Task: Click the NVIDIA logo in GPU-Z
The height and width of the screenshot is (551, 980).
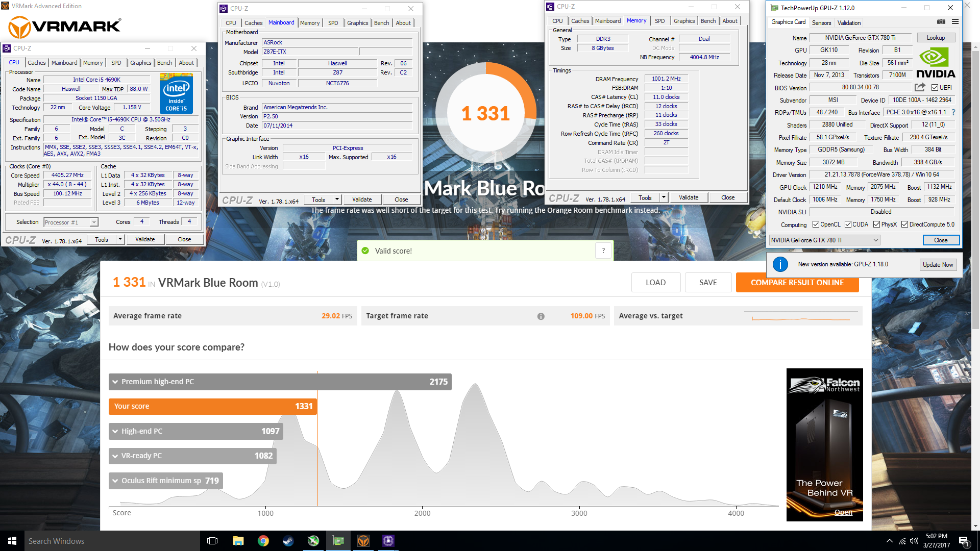Action: pyautogui.click(x=936, y=63)
